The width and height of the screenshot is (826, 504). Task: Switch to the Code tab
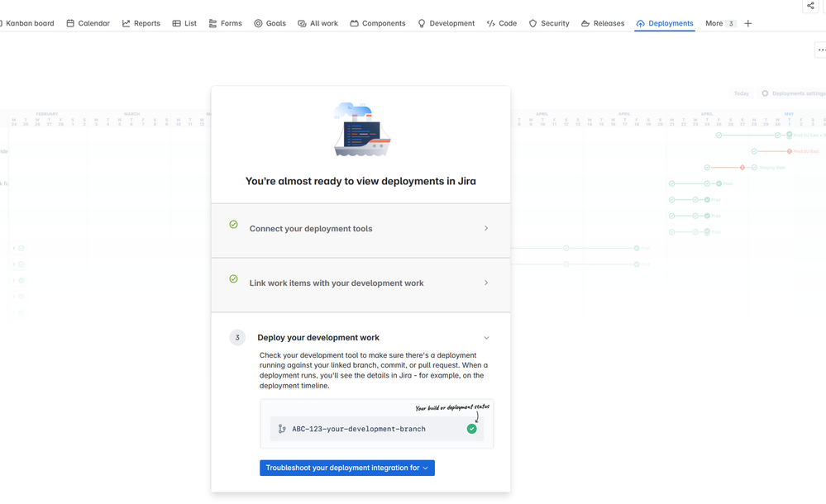point(502,23)
